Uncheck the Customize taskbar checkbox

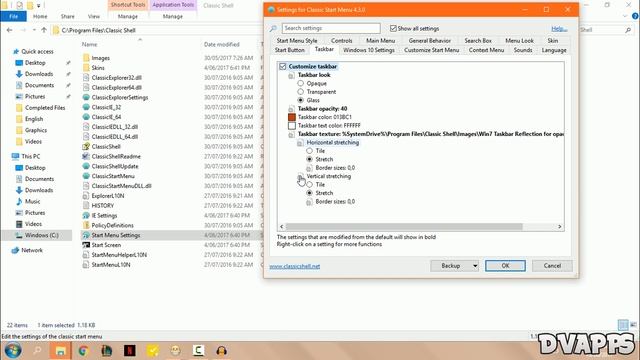(282, 66)
